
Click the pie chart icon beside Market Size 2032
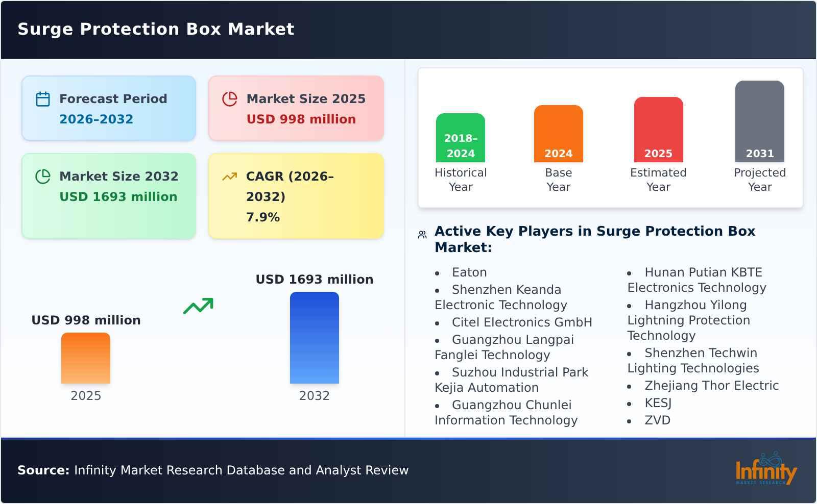[42, 177]
